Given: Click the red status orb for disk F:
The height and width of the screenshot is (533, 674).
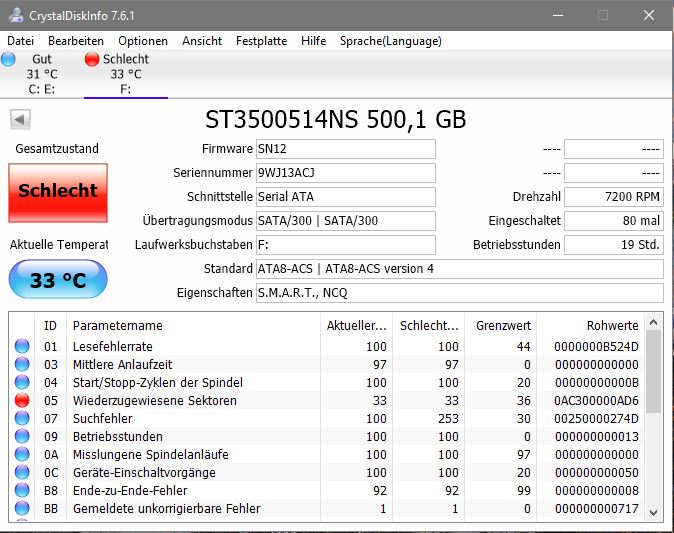Looking at the screenshot, I should pos(92,59).
